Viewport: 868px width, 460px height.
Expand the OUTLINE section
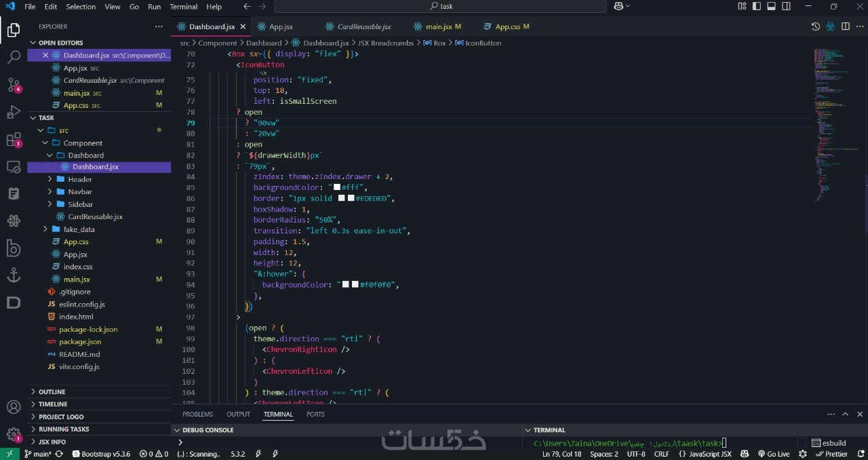(x=99, y=391)
